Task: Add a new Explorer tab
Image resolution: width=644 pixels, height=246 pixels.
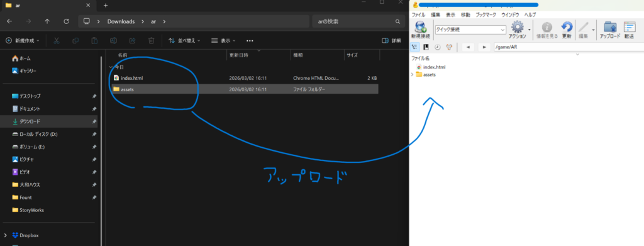Action: (x=106, y=5)
